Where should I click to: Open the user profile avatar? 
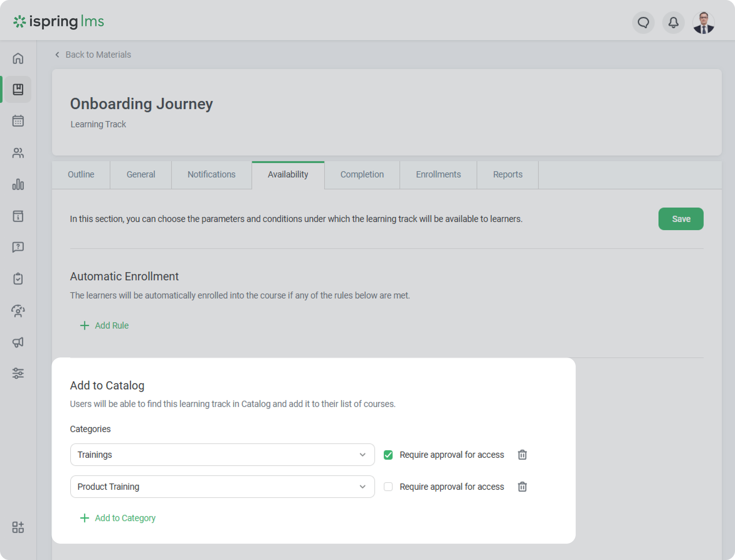pos(703,23)
